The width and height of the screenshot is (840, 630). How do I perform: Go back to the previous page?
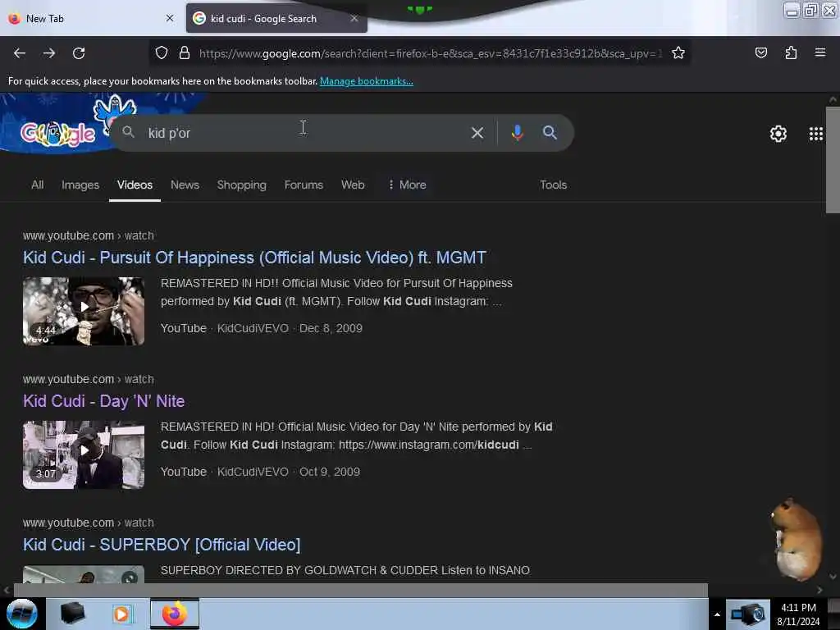[x=20, y=53]
